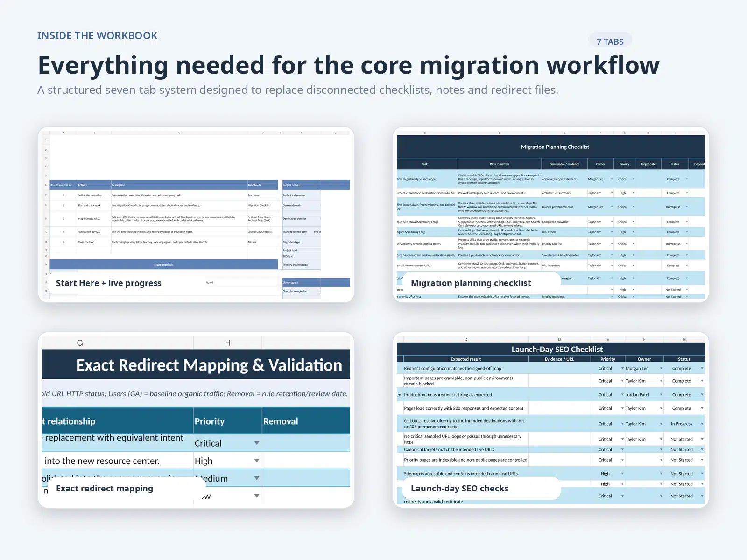Image resolution: width=747 pixels, height=560 pixels.
Task: Click the 'Why it matters' column header
Action: click(x=500, y=164)
